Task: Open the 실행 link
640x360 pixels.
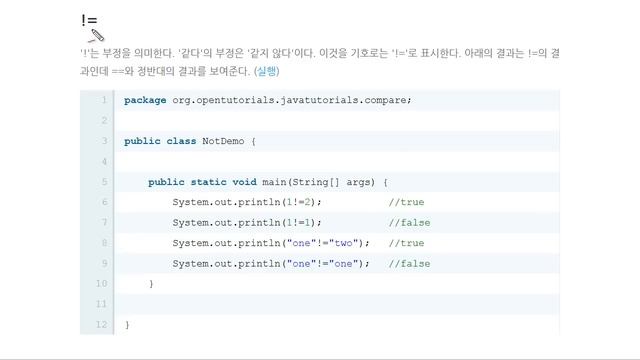Action: [x=267, y=71]
